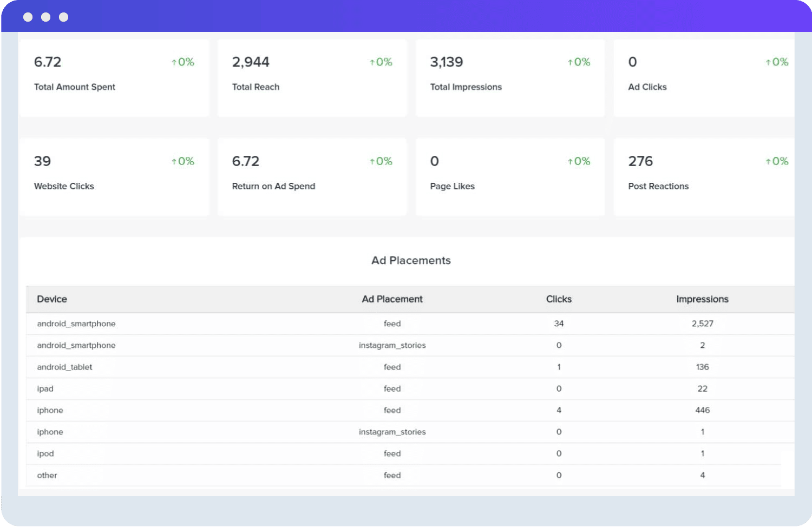Viewport: 812px width, 527px height.
Task: Click the upward arrow on Post Reactions card
Action: [x=767, y=161]
